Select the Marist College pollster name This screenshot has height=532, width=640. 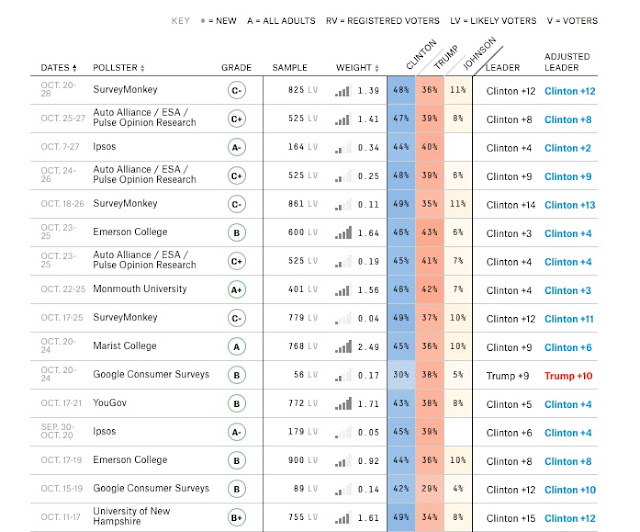(124, 346)
